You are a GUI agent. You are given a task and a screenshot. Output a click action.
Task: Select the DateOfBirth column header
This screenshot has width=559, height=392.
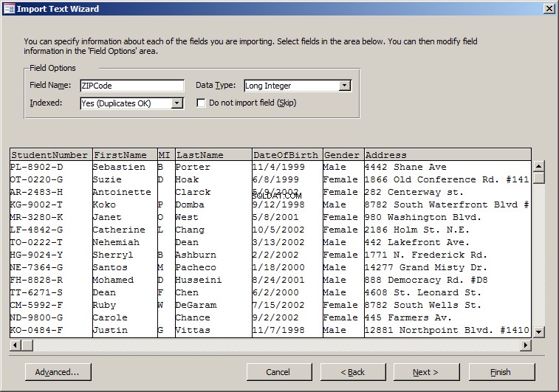[x=287, y=155]
